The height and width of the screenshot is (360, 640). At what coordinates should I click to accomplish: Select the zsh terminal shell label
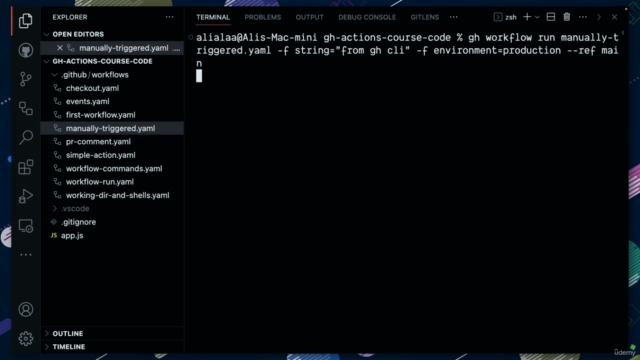coord(505,17)
